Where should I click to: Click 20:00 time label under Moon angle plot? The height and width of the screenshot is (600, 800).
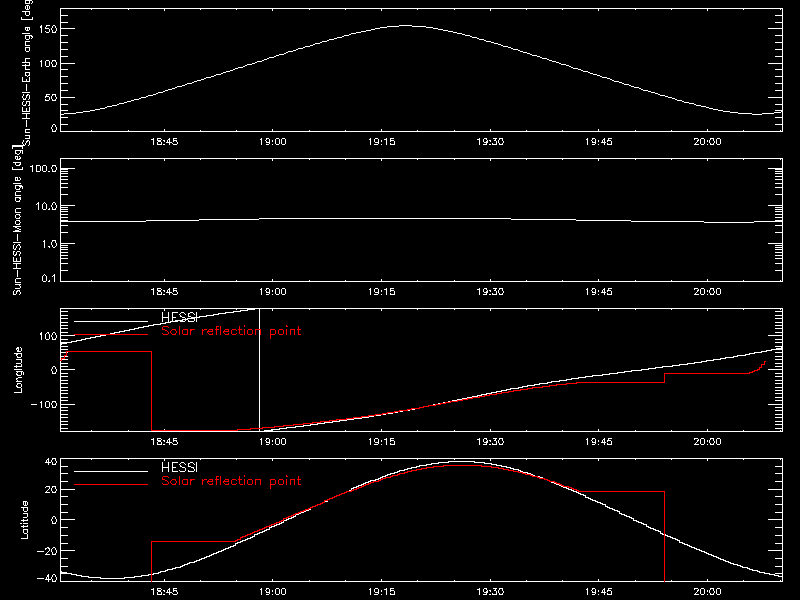(708, 292)
